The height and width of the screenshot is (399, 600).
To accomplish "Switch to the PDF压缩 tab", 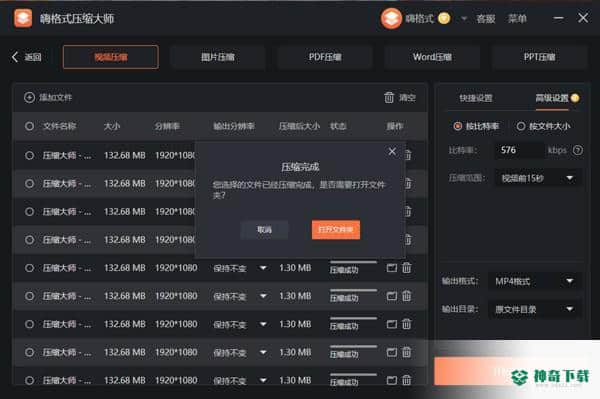I will click(325, 57).
